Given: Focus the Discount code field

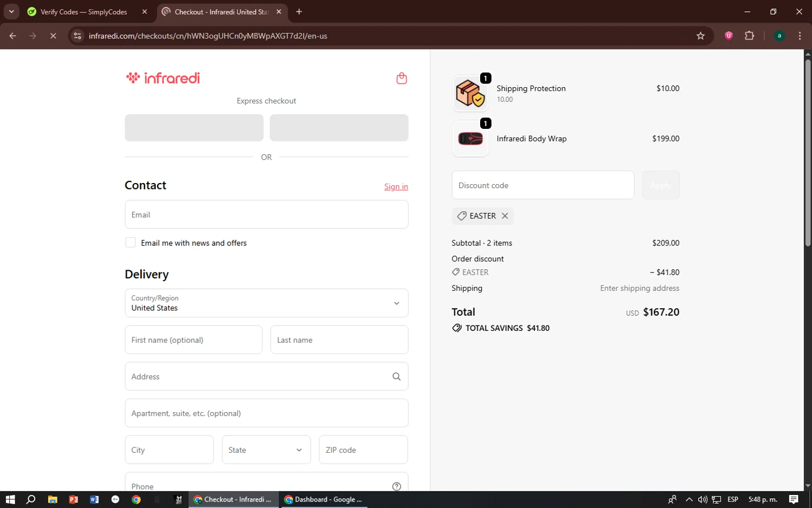Looking at the screenshot, I should click(543, 185).
